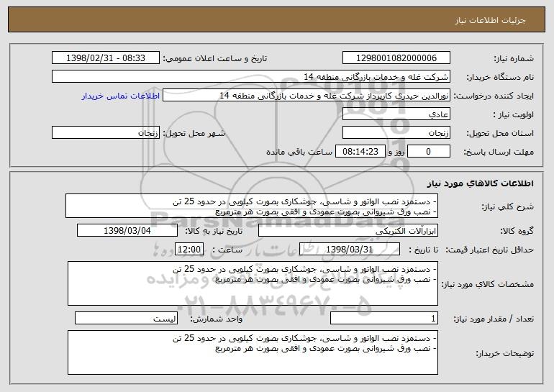Click the تعداد / مقدار مورد نیاز label
The image size is (554, 392).
[x=494, y=319]
